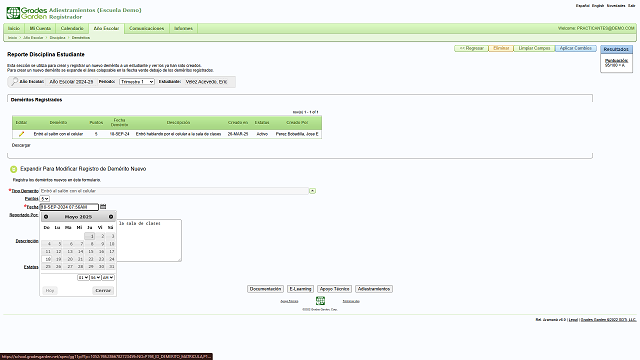Open the hour dropdown in the date picker
Image resolution: width=640 pixels, height=360 pixels.
pos(83,278)
